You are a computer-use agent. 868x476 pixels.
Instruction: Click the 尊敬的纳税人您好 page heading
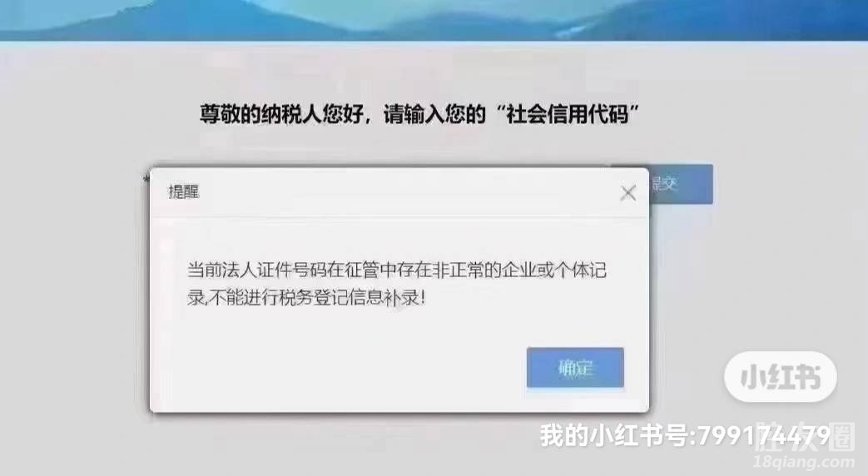[x=419, y=114]
